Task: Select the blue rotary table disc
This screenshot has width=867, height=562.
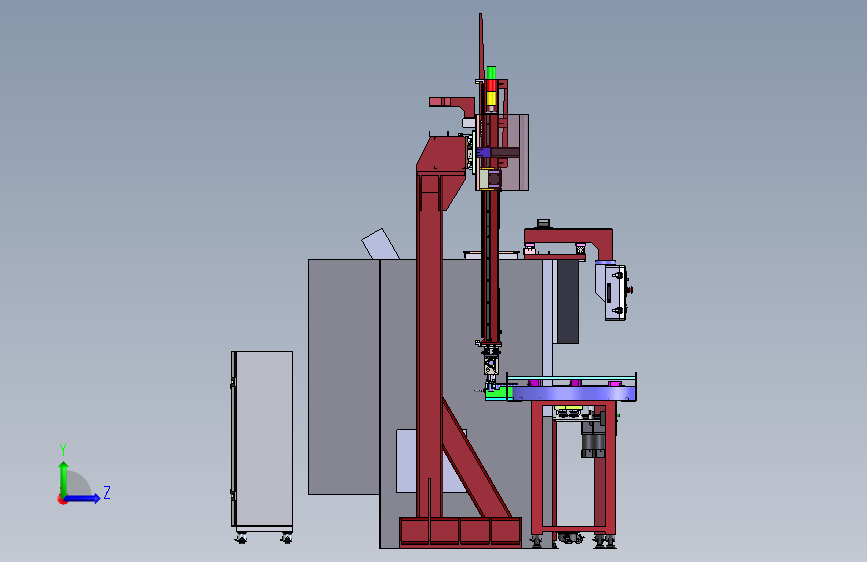Action: click(574, 393)
